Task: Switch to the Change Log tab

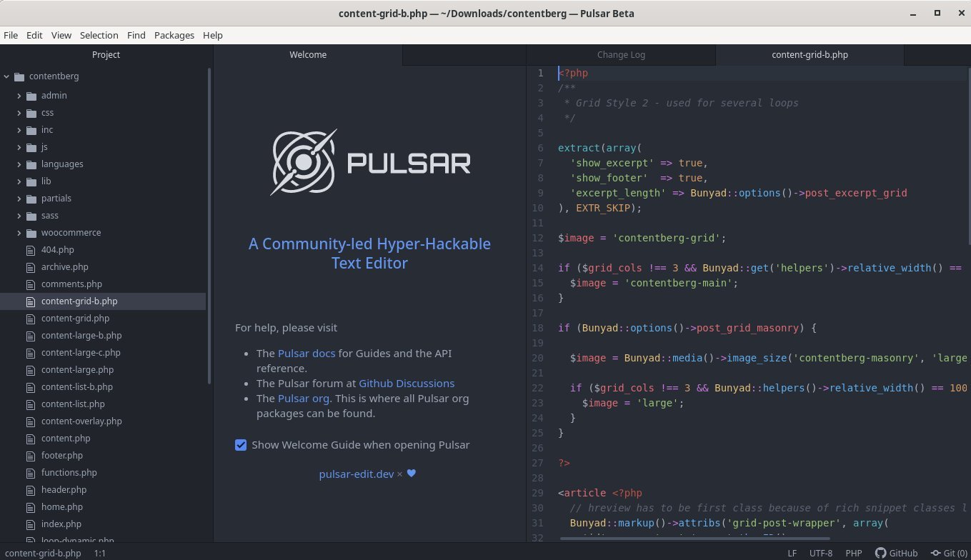Action: click(621, 54)
